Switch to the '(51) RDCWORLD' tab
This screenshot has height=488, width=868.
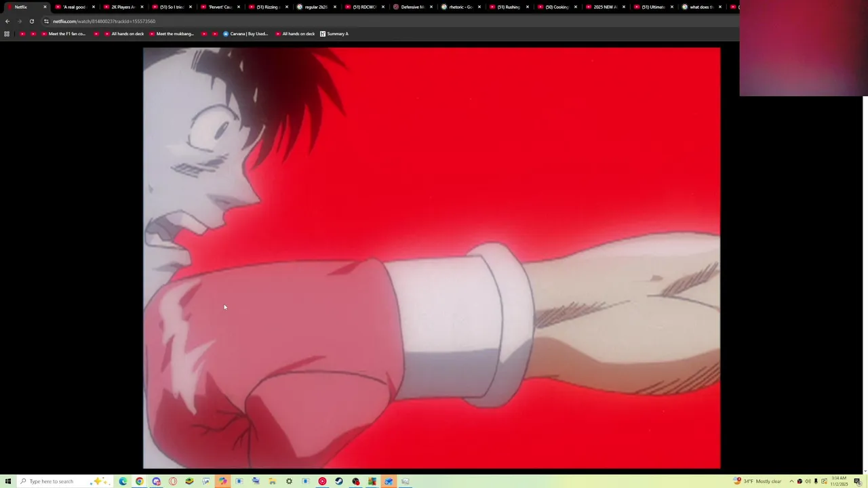363,7
